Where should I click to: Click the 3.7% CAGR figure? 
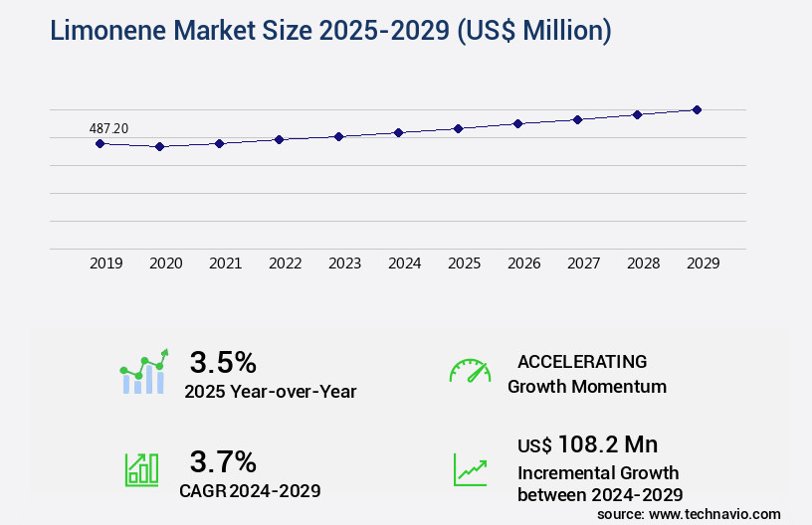click(x=223, y=461)
